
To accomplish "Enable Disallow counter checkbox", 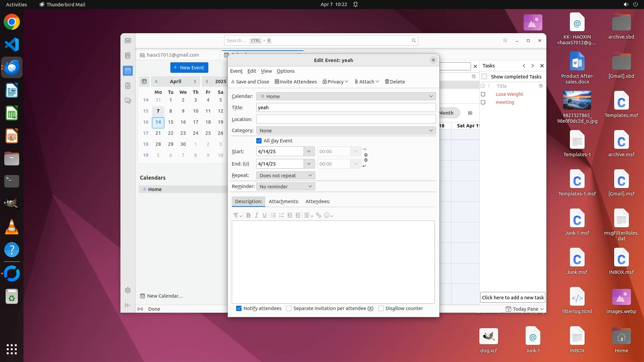I will tap(381, 308).
